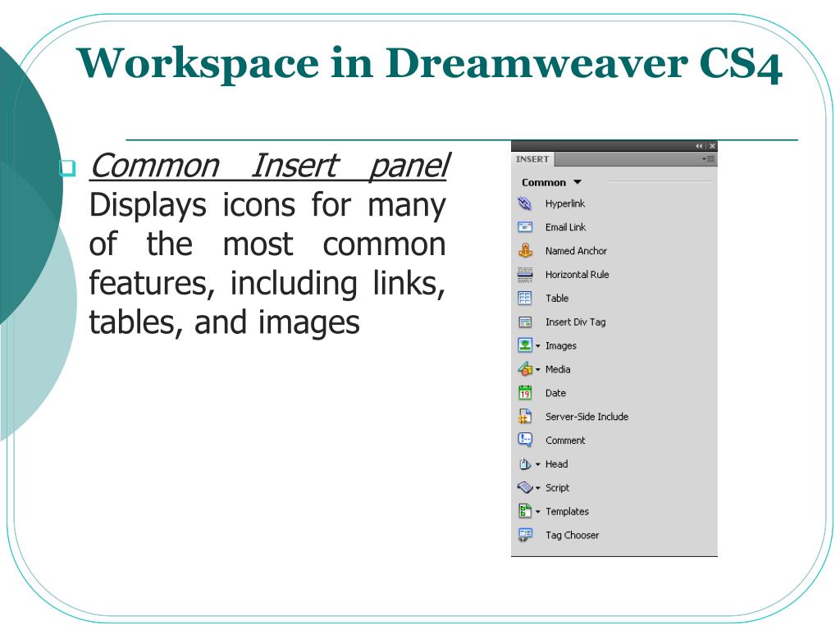Select the INSERT panel tab
Image resolution: width=840 pixels, height=630 pixels.
click(x=532, y=159)
